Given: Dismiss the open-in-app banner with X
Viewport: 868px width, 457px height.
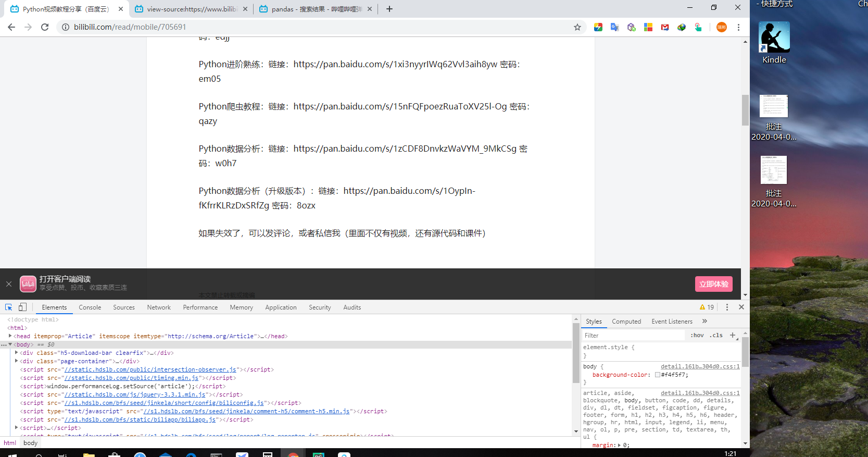Looking at the screenshot, I should [x=9, y=284].
